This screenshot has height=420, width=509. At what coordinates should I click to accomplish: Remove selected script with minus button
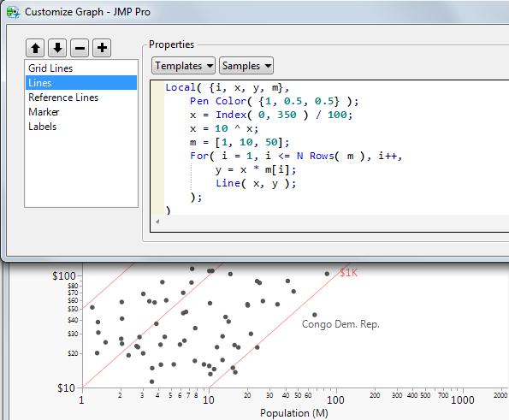pyautogui.click(x=80, y=48)
